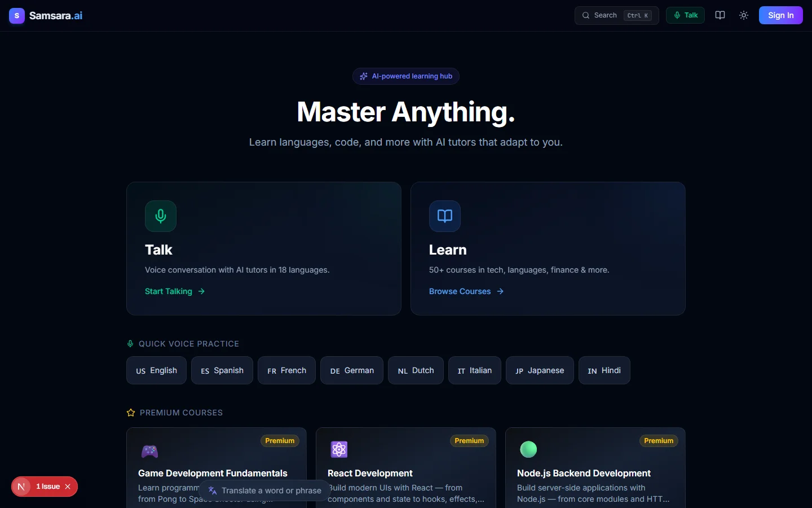This screenshot has width=812, height=508.
Task: Follow the Browse Courses link
Action: pyautogui.click(x=466, y=291)
